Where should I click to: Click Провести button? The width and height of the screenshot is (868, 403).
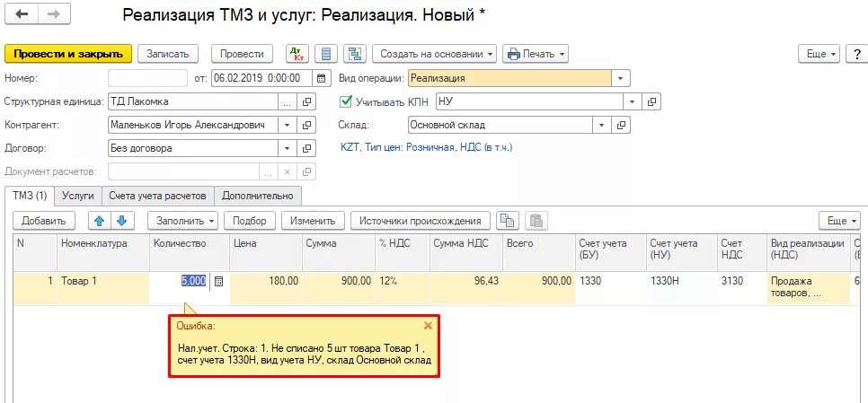pos(242,54)
